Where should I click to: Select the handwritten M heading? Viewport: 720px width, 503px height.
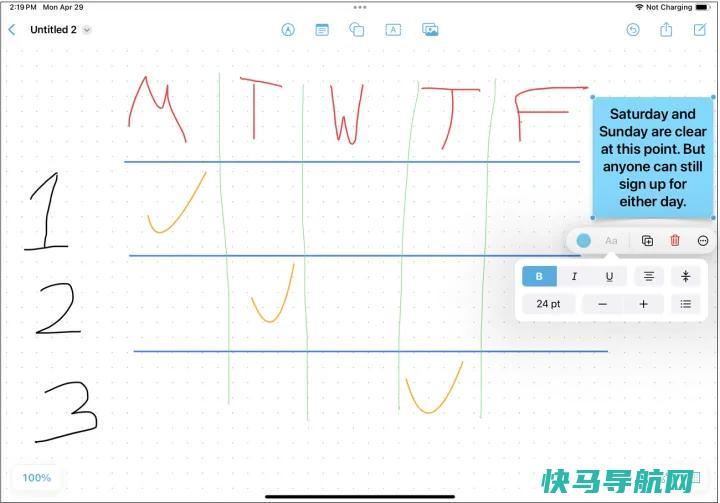point(157,109)
